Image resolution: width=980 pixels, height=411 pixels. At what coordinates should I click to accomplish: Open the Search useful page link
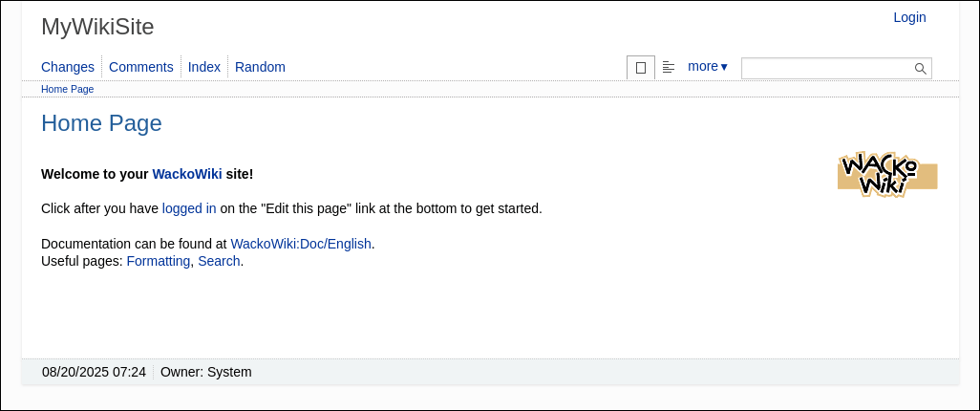[x=219, y=261]
